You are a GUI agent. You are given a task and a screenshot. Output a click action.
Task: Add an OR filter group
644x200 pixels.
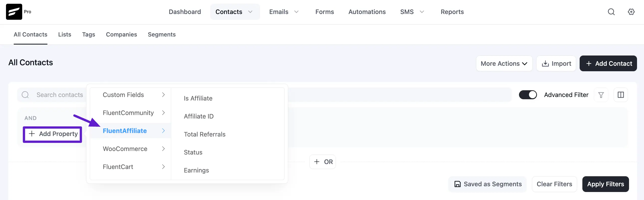point(323,162)
